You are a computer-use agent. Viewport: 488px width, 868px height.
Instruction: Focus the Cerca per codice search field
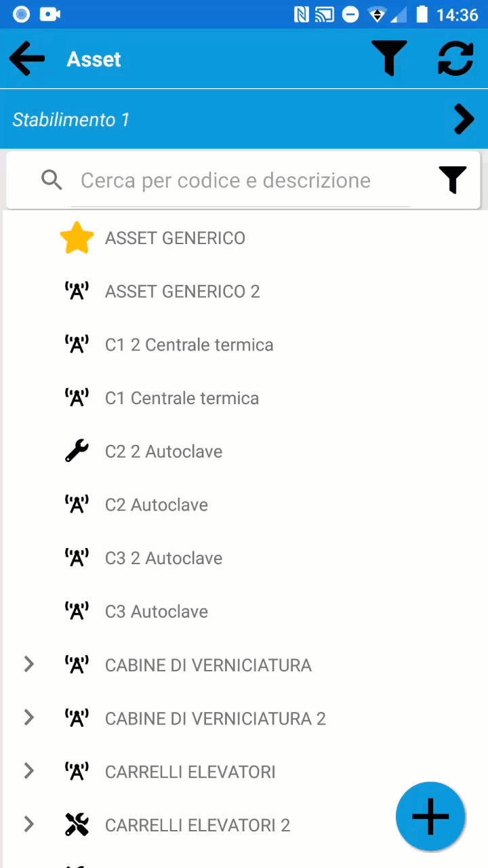point(241,180)
